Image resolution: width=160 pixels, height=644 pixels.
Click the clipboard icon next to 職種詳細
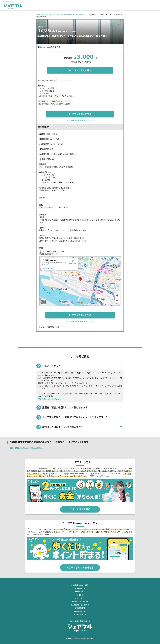[40, 139]
